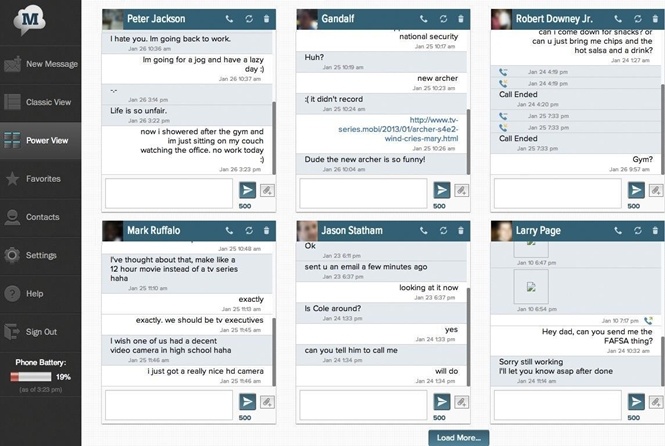Viewport: 665px width, 446px height.
Task: Click the phone icon in Mark Ruffalo's panel
Action: (x=229, y=231)
